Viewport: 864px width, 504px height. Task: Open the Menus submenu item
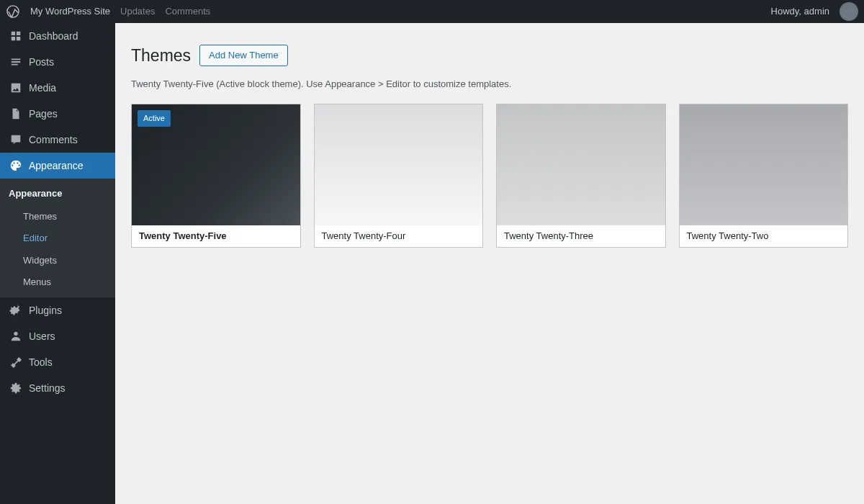[37, 282]
